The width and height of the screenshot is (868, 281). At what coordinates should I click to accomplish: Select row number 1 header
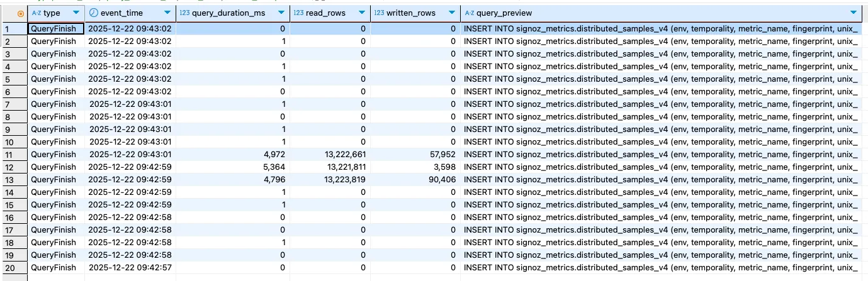[x=14, y=28]
